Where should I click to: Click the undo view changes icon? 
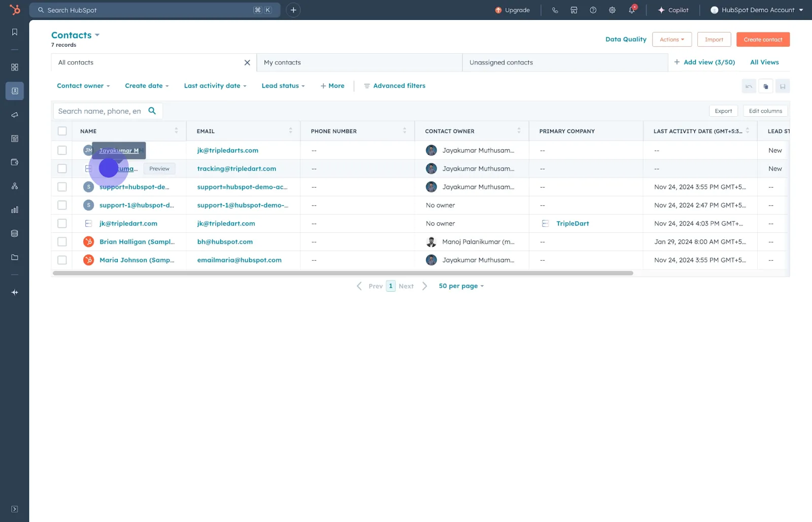pos(749,86)
